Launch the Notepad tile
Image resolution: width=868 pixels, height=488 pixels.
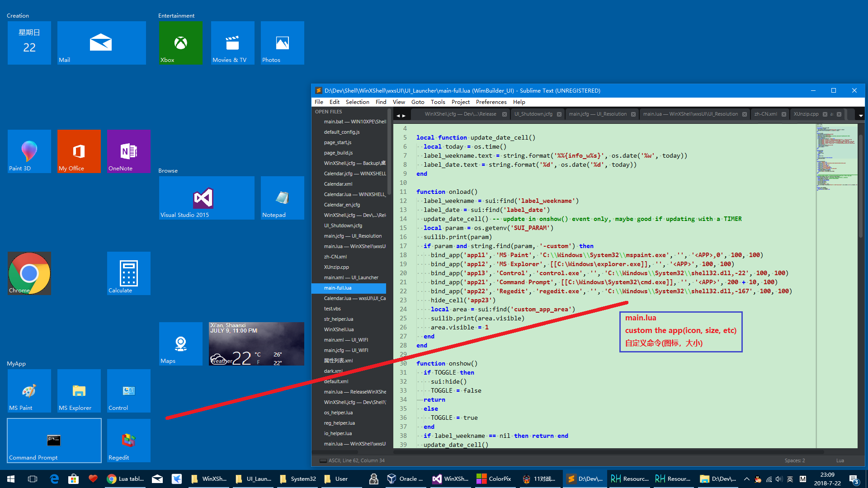(282, 198)
